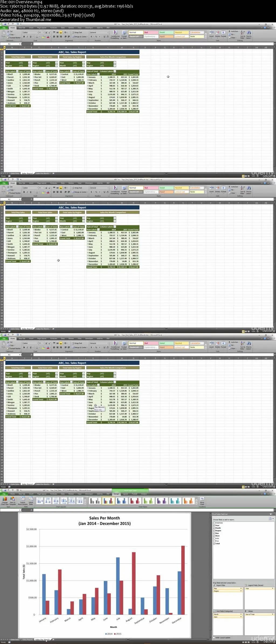The image size is (276, 644).
Task: Open the Sum of Total dropdown in the Values area
Action: [272, 614]
